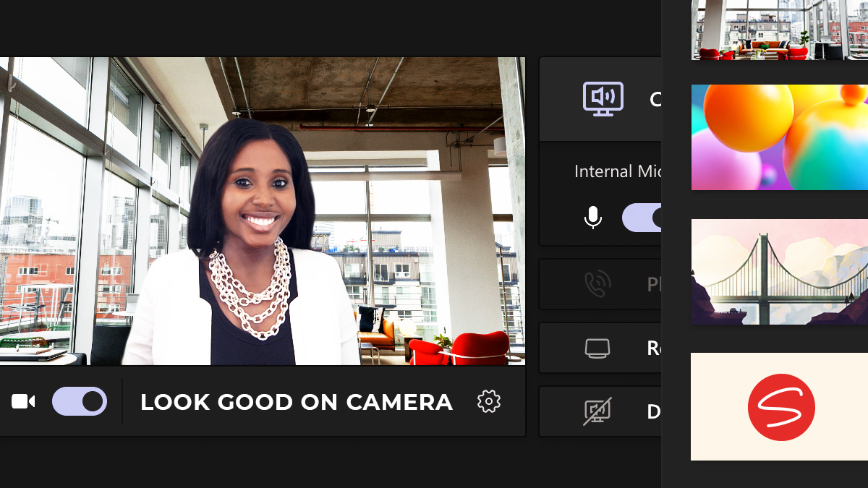Open the gear settings beside camera title
This screenshot has width=868, height=488.
489,401
